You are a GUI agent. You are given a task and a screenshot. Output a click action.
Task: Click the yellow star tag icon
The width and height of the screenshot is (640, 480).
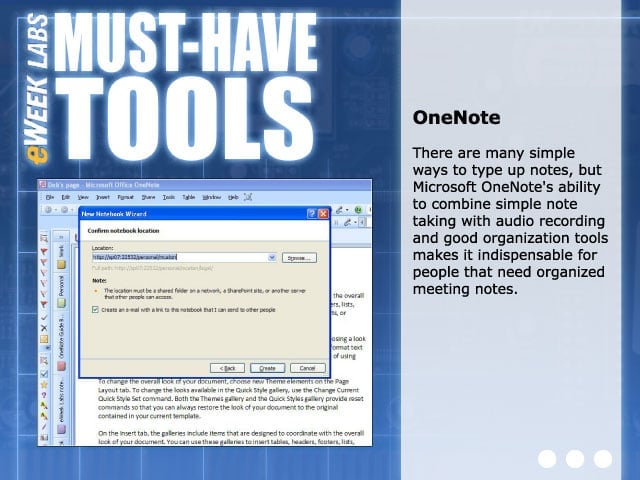click(44, 384)
